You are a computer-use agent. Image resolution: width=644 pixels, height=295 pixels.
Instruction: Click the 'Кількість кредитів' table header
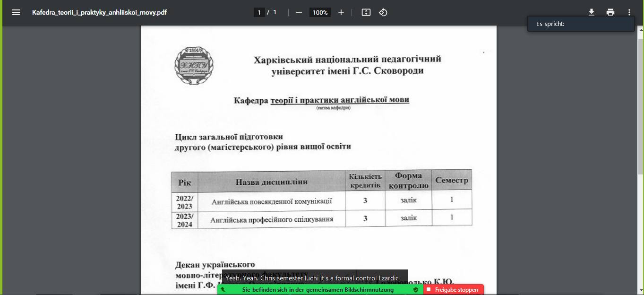tap(365, 181)
